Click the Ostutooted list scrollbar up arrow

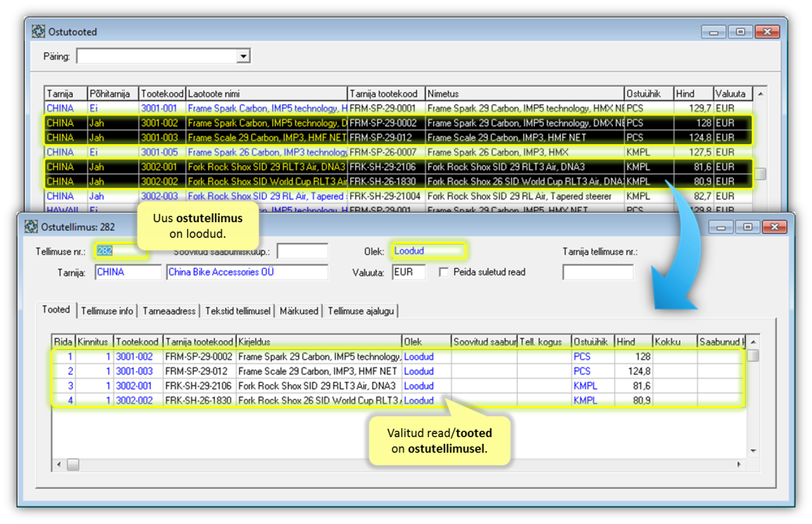pyautogui.click(x=760, y=94)
